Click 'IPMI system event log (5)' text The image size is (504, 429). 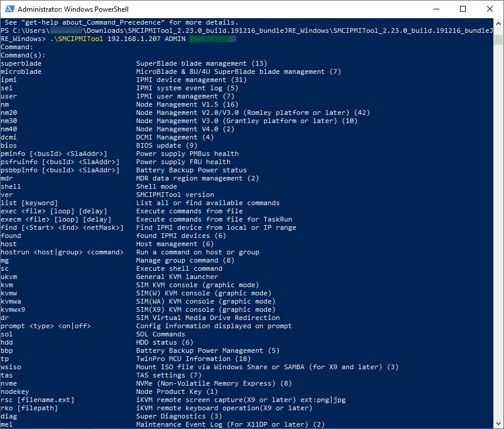coord(187,88)
